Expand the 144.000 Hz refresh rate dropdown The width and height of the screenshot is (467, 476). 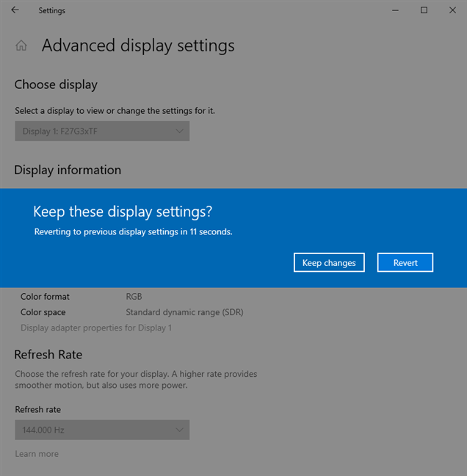tap(102, 430)
